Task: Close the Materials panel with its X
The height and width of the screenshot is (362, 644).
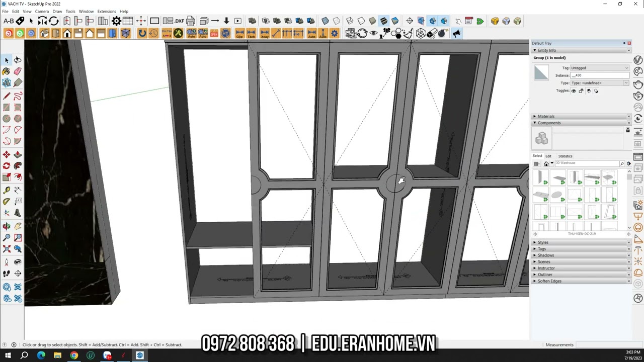Action: click(628, 116)
